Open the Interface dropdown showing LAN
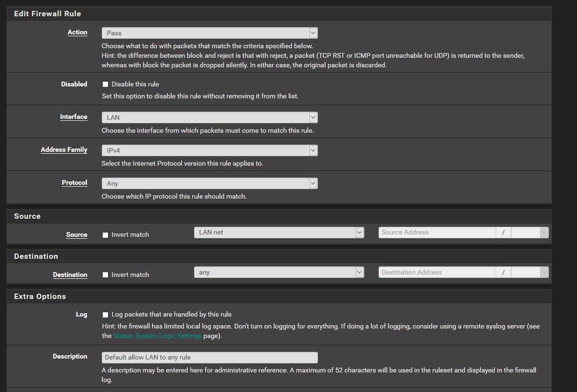This screenshot has height=392, width=577. coord(209,117)
